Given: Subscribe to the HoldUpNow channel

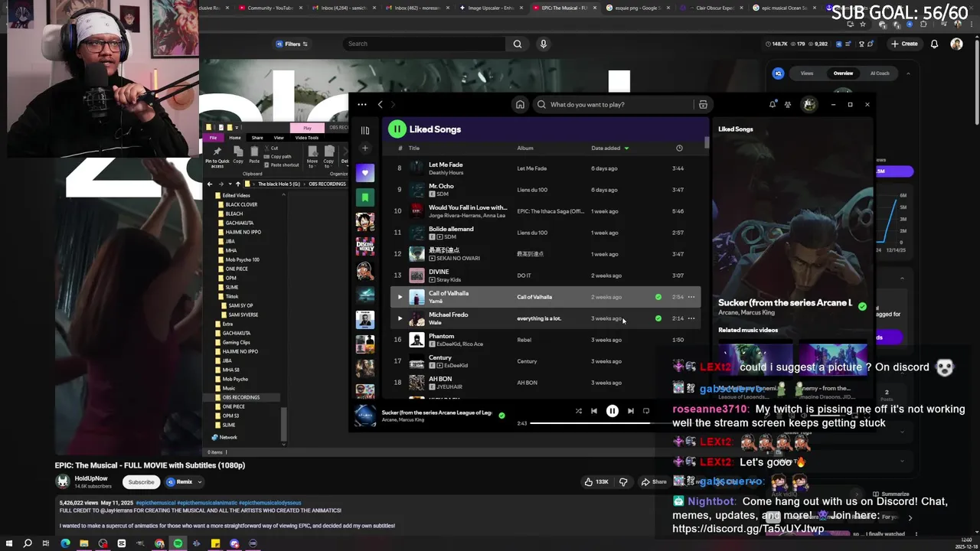Looking at the screenshot, I should [141, 482].
